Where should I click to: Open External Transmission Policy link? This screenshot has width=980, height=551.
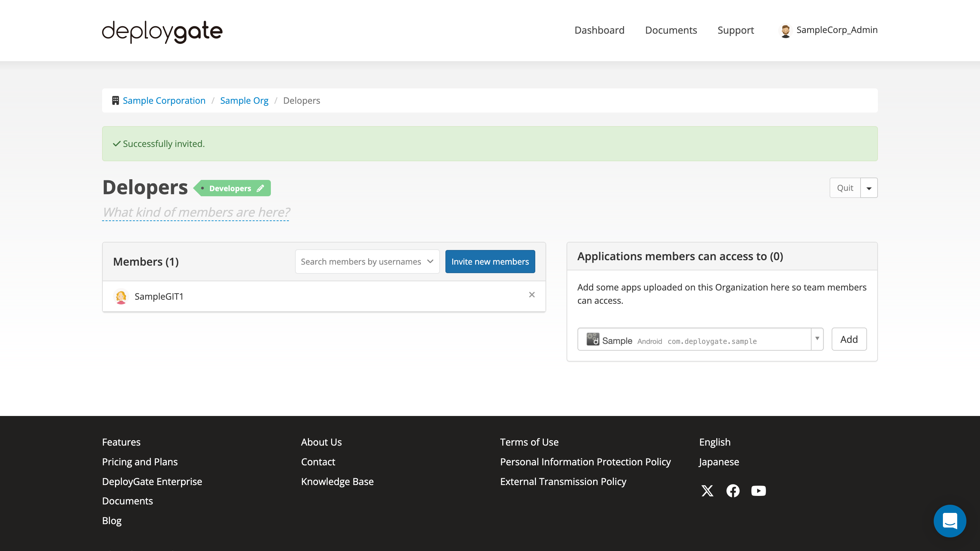pos(563,481)
